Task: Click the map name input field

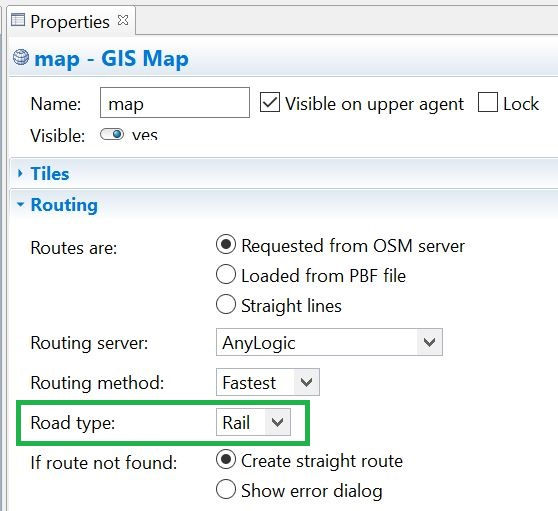Action: [x=175, y=102]
